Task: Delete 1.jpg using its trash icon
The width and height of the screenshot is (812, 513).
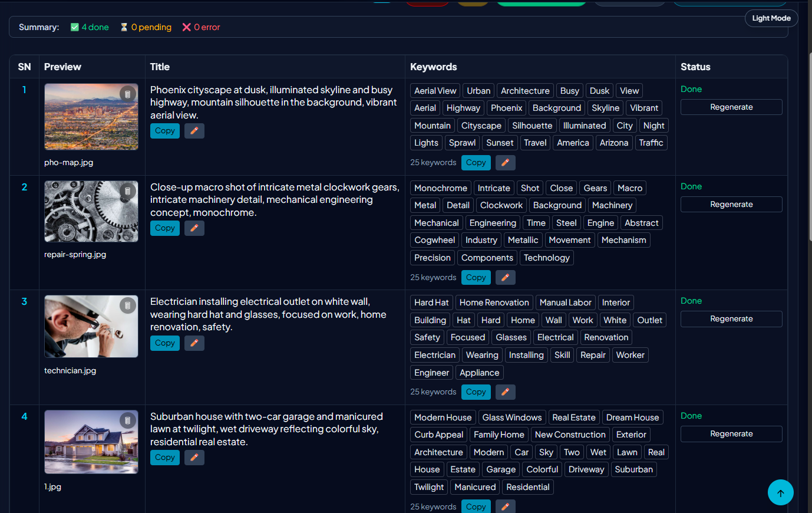Action: 128,420
